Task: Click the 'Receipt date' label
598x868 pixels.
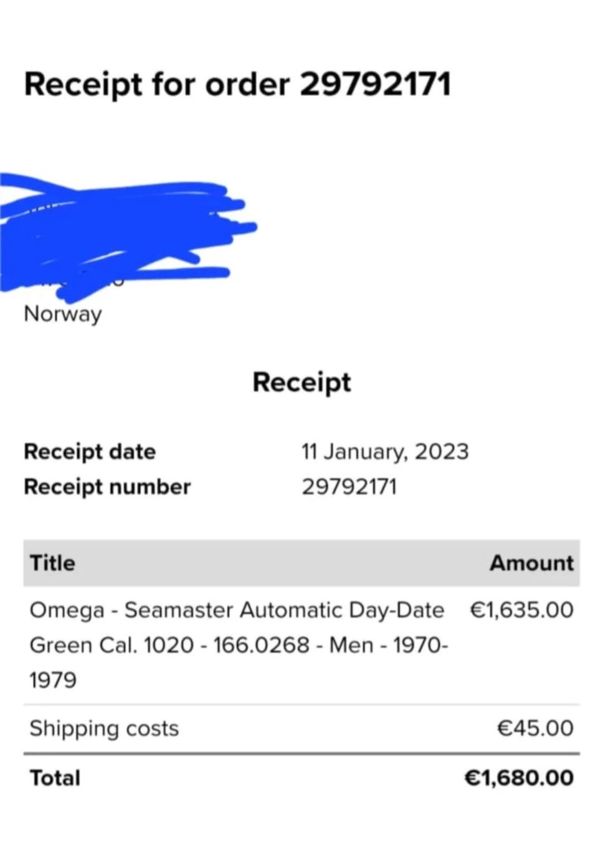Action: pyautogui.click(x=90, y=452)
